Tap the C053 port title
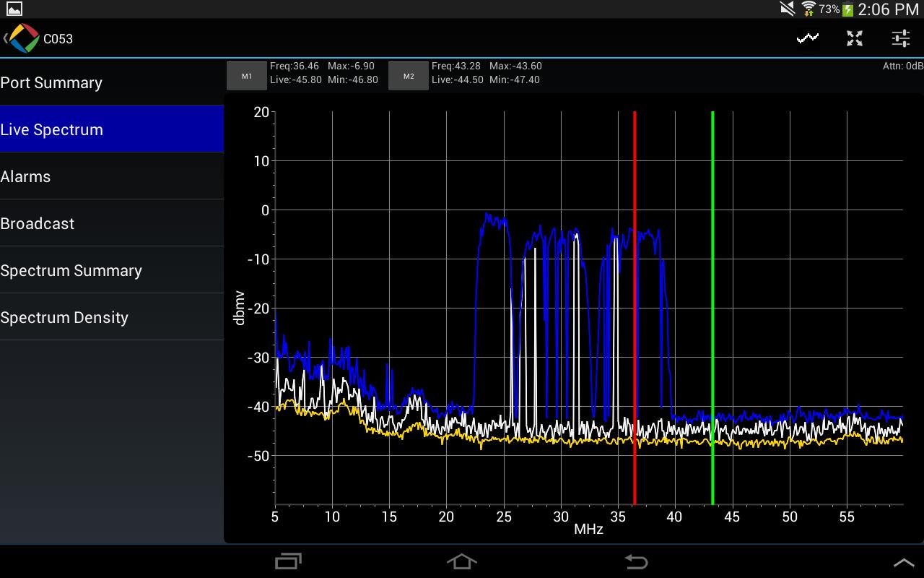The width and height of the screenshot is (924, 578). click(x=58, y=39)
